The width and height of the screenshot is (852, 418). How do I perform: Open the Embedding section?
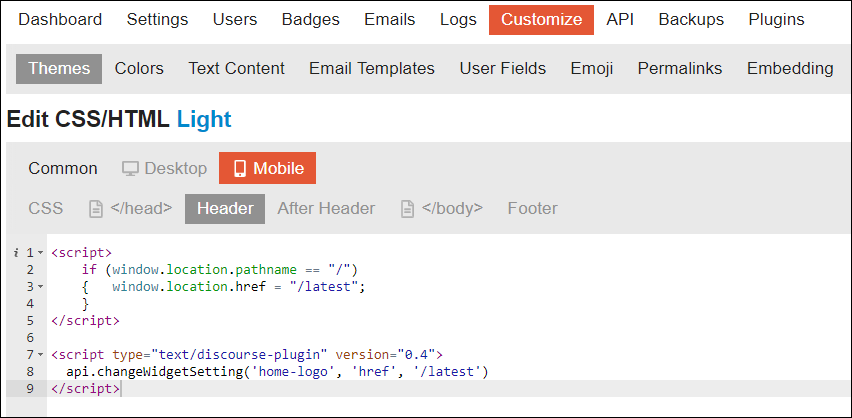790,68
